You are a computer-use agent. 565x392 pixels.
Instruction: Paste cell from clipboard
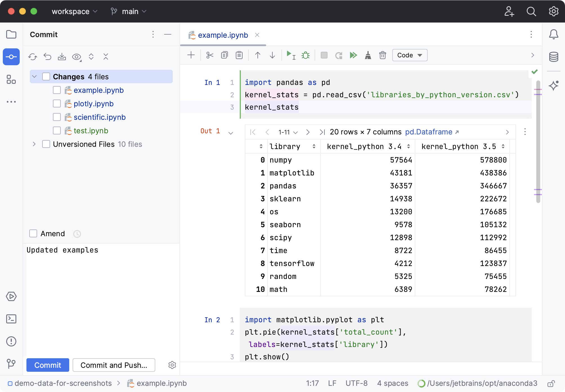click(239, 55)
